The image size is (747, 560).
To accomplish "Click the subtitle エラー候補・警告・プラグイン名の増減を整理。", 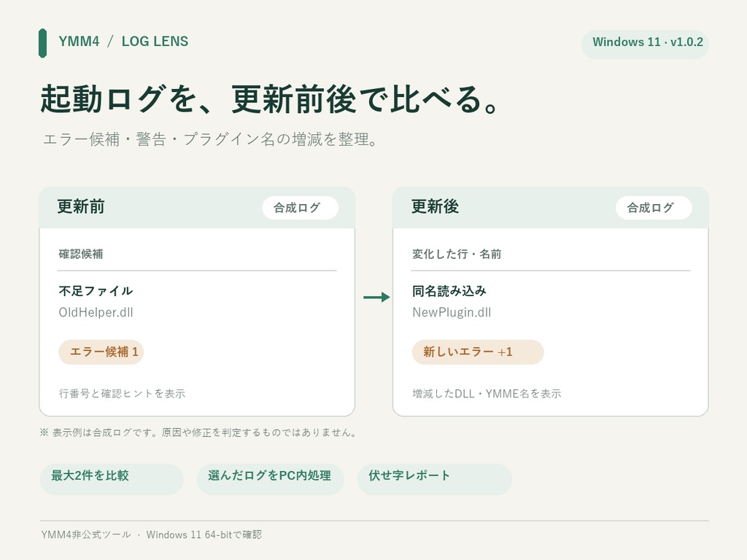I will [210, 139].
